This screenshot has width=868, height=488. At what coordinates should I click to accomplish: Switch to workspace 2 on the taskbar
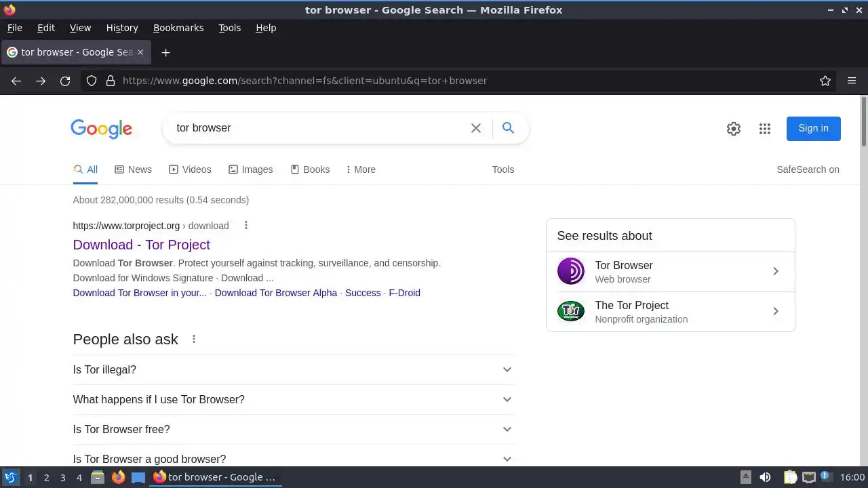46,477
